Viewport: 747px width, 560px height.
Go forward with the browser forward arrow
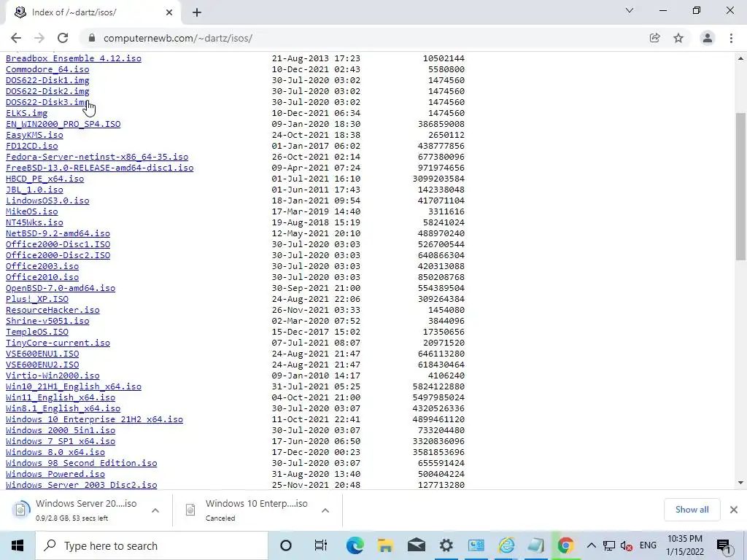[39, 38]
